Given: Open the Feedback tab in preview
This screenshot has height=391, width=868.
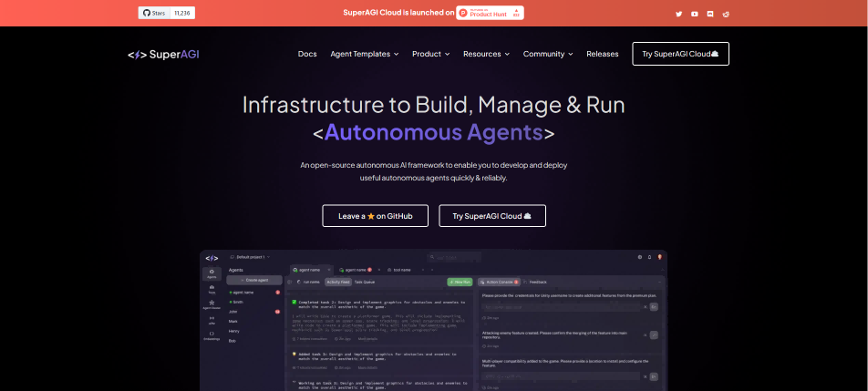Looking at the screenshot, I should [534, 282].
